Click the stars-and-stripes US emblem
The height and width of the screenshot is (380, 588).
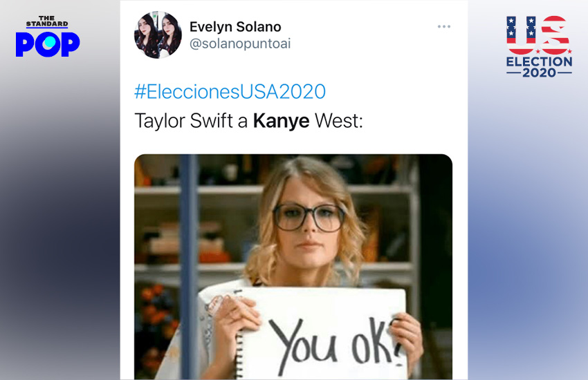coord(538,35)
